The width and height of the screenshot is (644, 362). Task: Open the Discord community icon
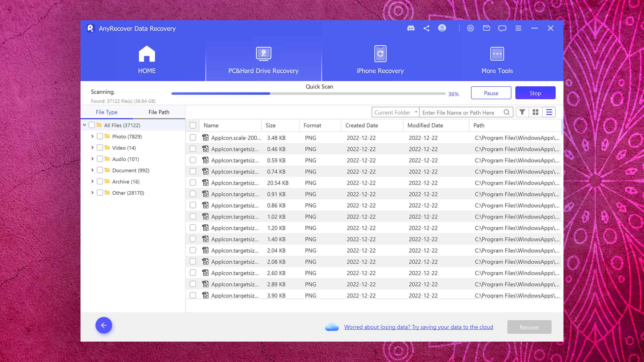[411, 28]
